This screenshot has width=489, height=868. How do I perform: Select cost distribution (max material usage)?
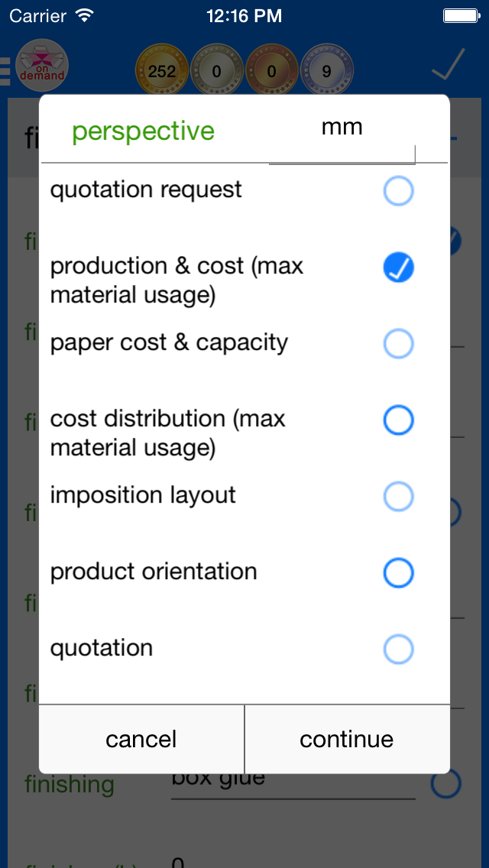(398, 420)
